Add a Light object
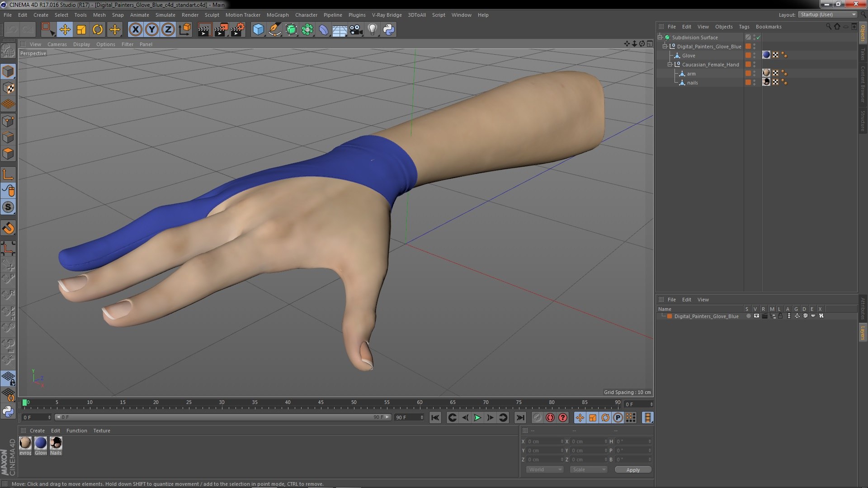 coord(372,30)
